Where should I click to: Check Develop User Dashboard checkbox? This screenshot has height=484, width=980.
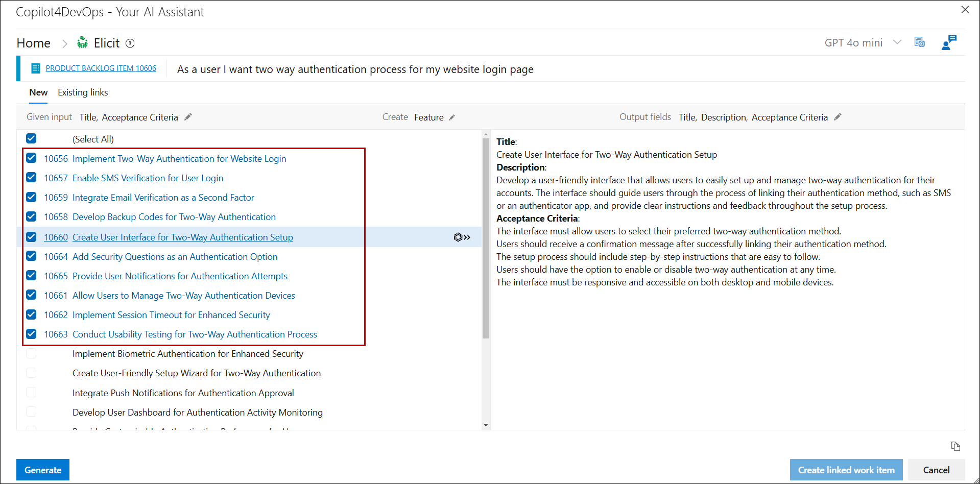(x=31, y=412)
